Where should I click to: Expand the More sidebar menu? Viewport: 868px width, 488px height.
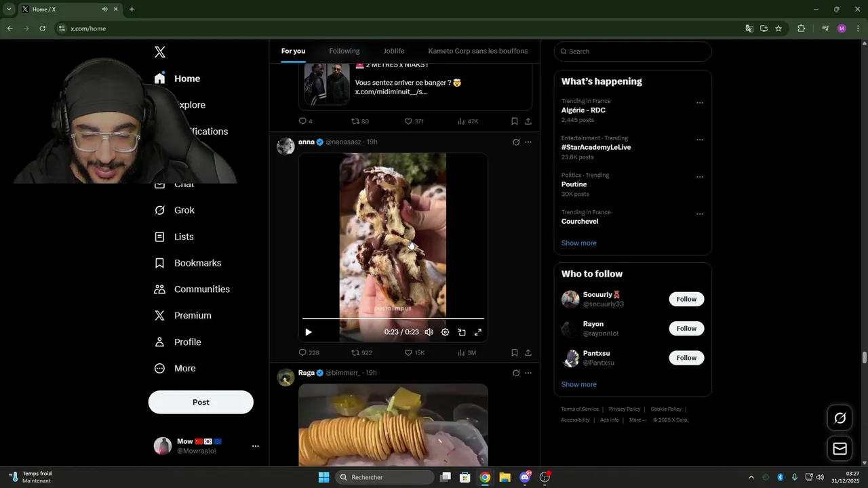(x=175, y=369)
